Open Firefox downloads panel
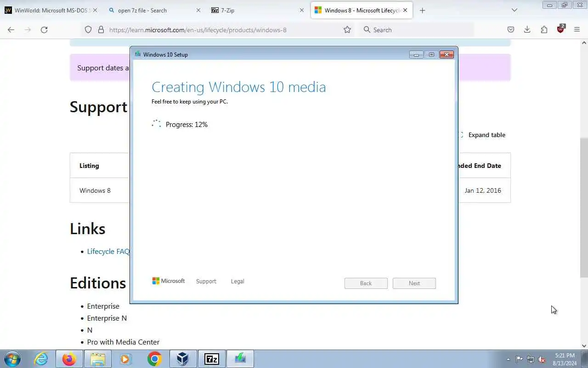 (x=527, y=29)
